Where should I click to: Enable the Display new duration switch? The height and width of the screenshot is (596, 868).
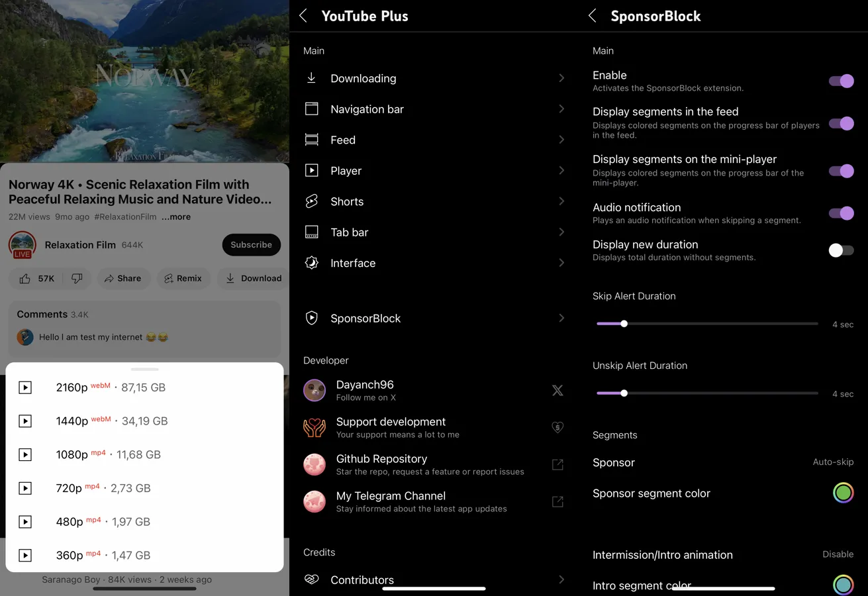pyautogui.click(x=842, y=250)
